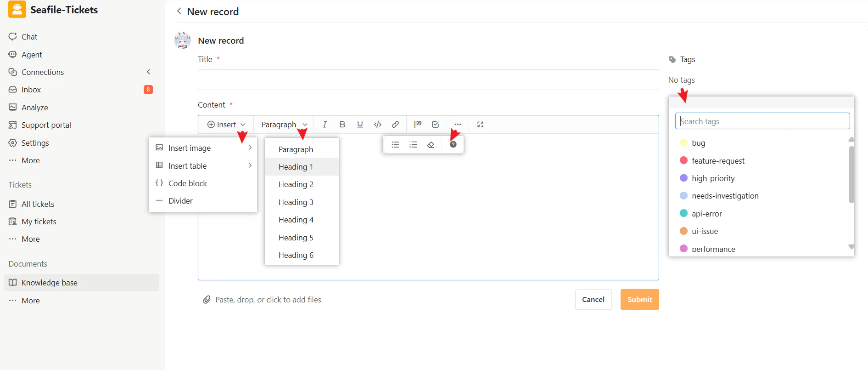Click the Submit button
The image size is (868, 370).
click(x=639, y=299)
